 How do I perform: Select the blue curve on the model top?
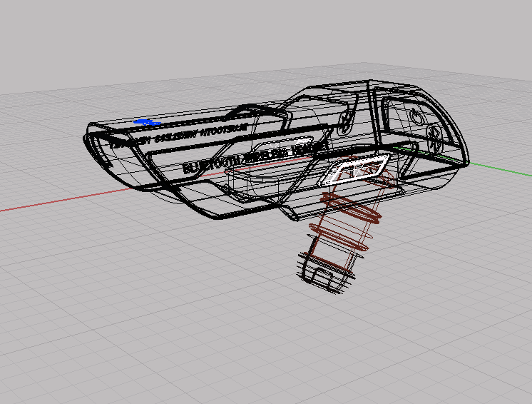[147, 122]
